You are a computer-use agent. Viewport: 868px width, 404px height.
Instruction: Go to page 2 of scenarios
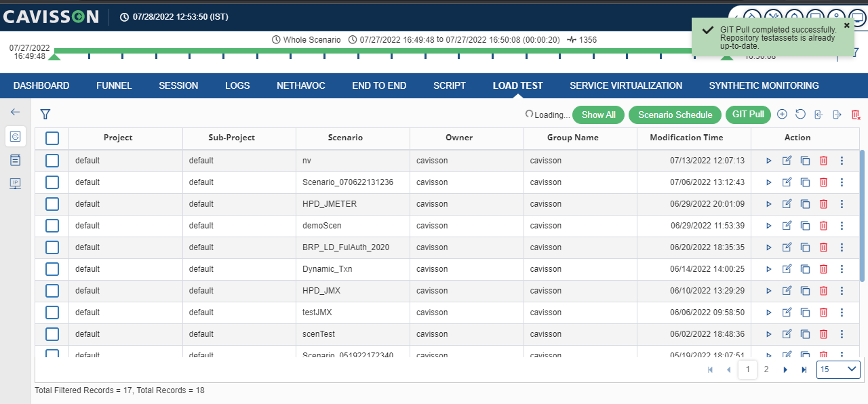click(x=766, y=369)
